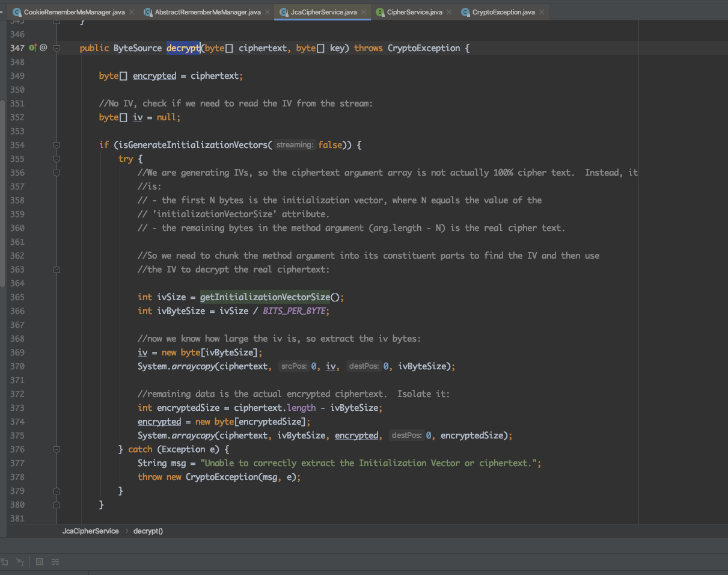The image size is (728, 575).
Task: Open the CipherService.java tab
Action: tap(414, 12)
